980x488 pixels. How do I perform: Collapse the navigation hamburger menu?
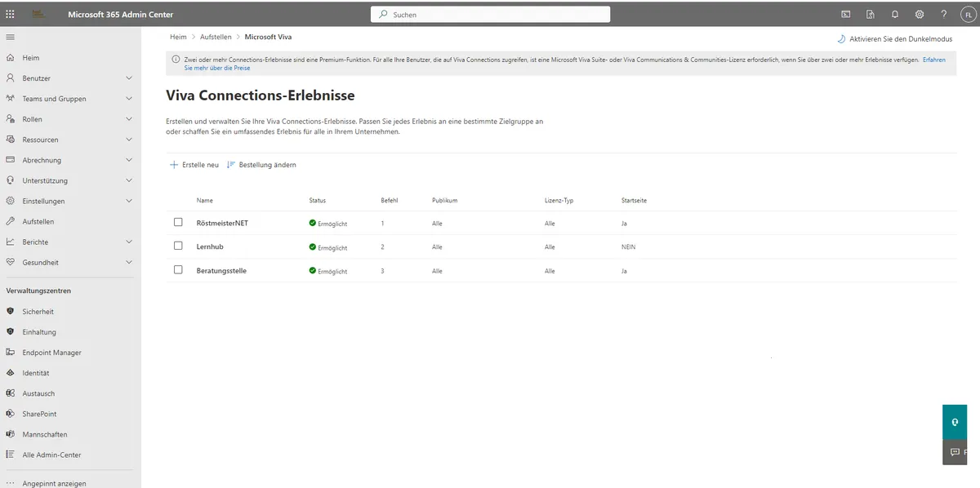(x=10, y=37)
